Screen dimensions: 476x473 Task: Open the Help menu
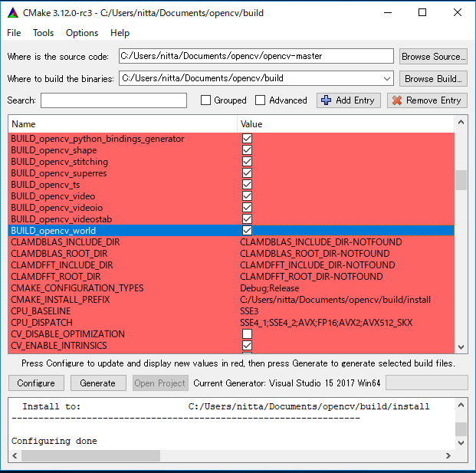[x=120, y=33]
